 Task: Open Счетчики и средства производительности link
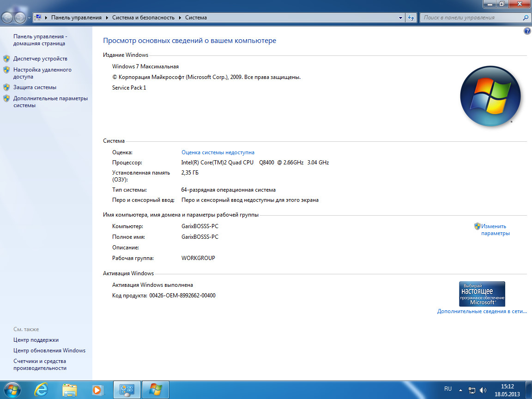tap(40, 365)
